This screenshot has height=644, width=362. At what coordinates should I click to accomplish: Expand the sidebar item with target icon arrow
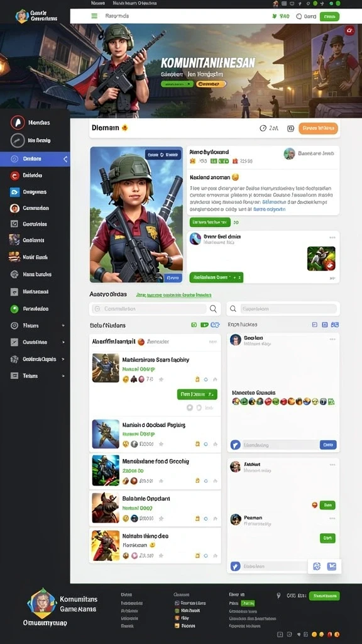pos(63,326)
